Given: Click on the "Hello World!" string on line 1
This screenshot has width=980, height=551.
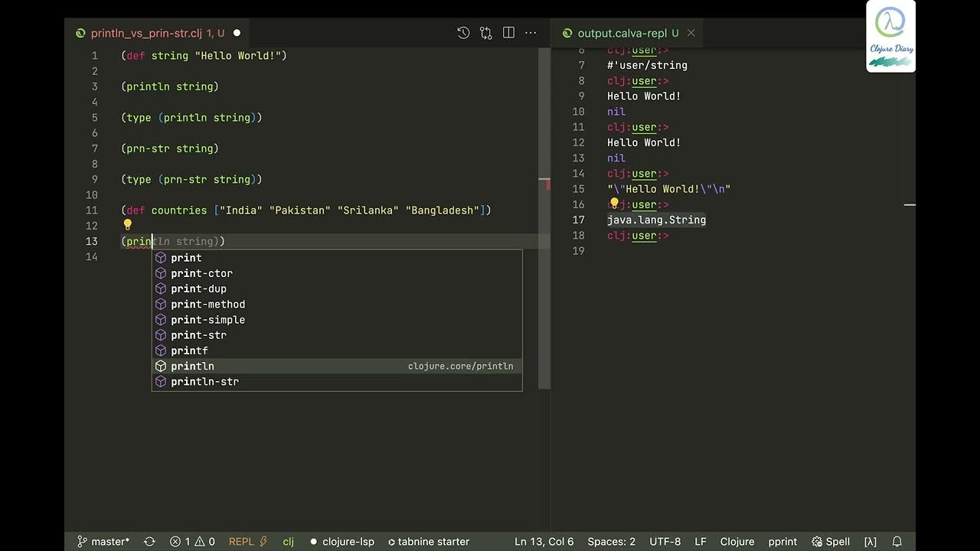Looking at the screenshot, I should pos(237,56).
